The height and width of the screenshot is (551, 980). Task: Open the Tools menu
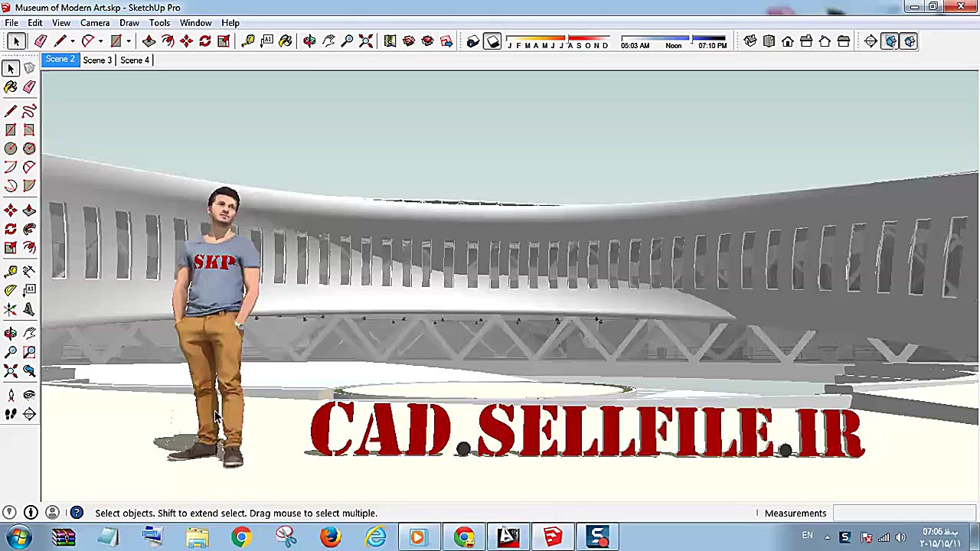pyautogui.click(x=159, y=23)
